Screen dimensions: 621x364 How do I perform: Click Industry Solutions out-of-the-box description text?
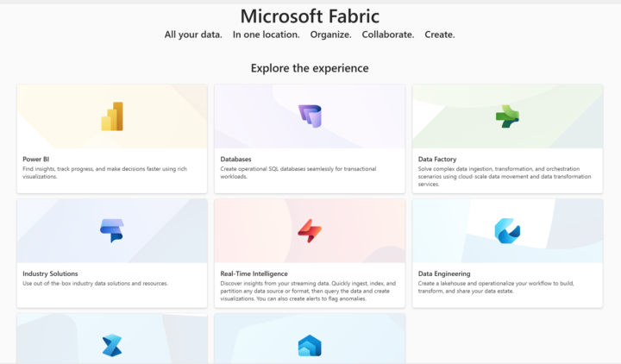95,284
